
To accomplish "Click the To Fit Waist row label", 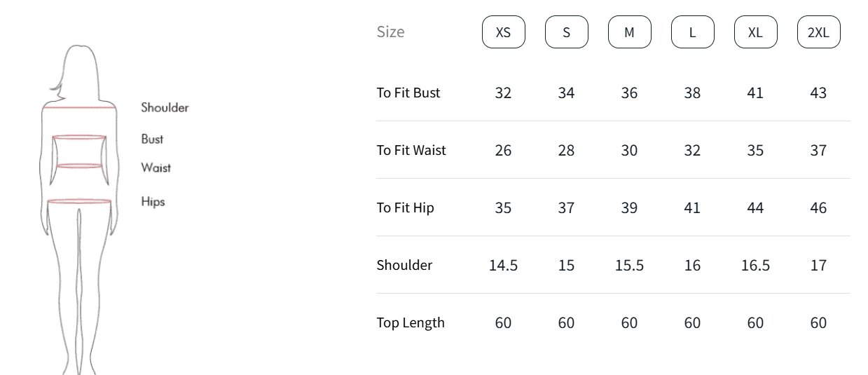I will 411,150.
